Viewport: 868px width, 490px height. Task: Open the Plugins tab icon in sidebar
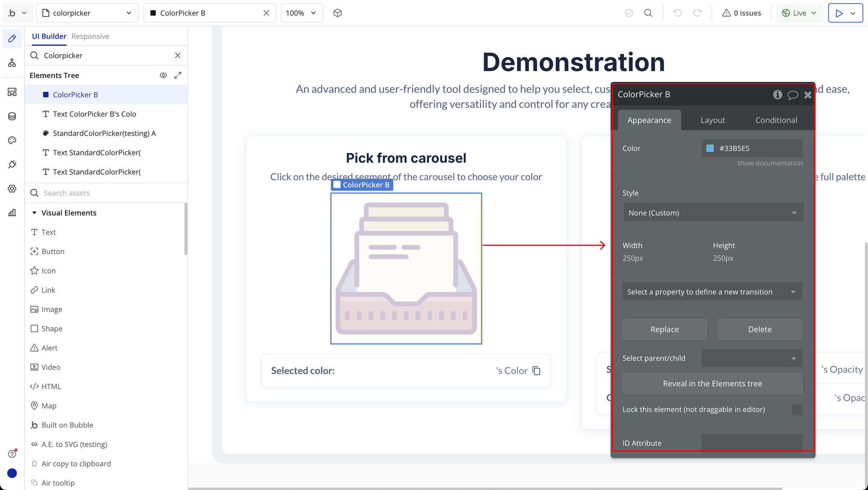[12, 164]
